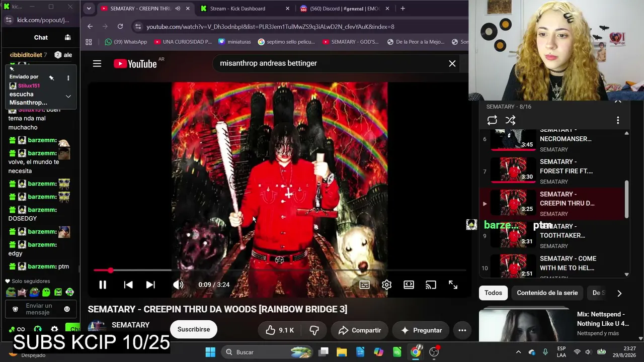Open the OBS Studio taskbar icon
This screenshot has width=644, height=362.
pyautogui.click(x=434, y=352)
